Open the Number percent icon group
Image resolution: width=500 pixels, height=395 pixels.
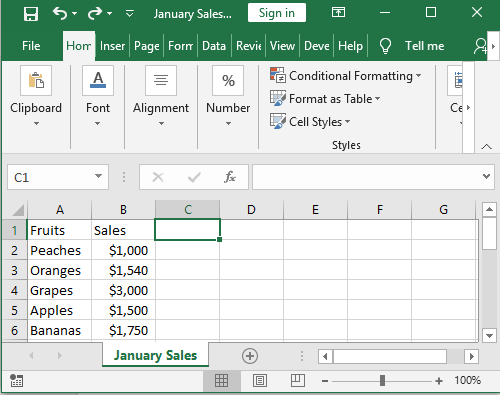coord(228,80)
